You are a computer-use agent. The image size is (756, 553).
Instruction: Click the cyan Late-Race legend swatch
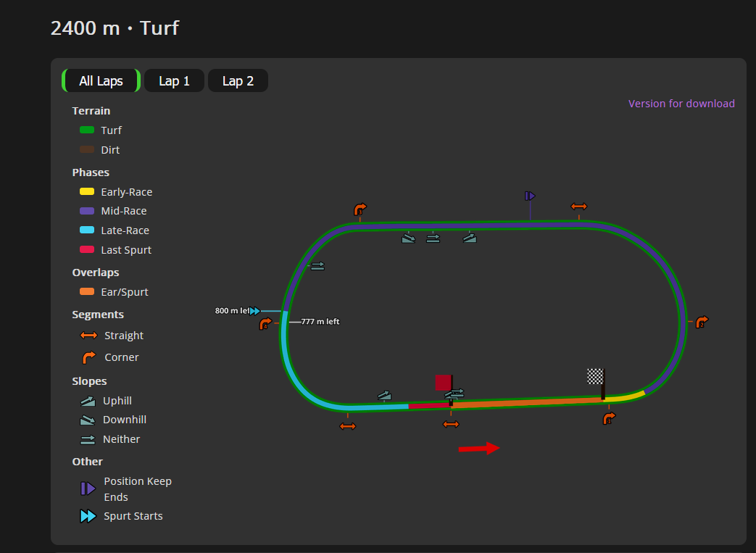pyautogui.click(x=87, y=230)
